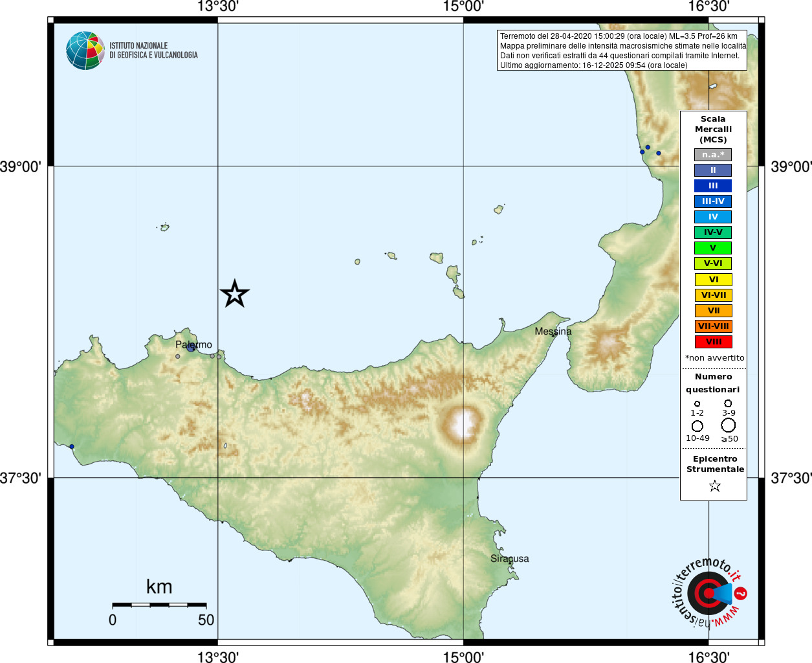Click the 10-49 questionnaires circle symbol
This screenshot has width=812, height=663.
pos(697,426)
